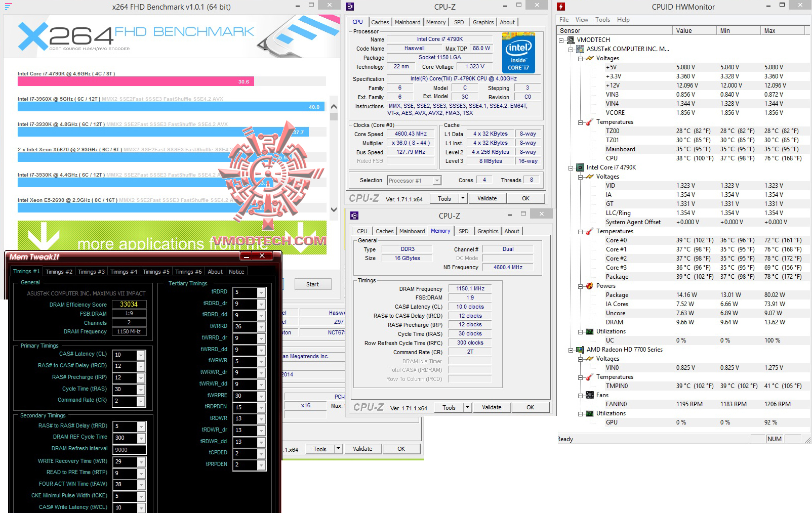Open the Timings #2 tab in Mem TweakIt
The height and width of the screenshot is (513, 812).
59,272
